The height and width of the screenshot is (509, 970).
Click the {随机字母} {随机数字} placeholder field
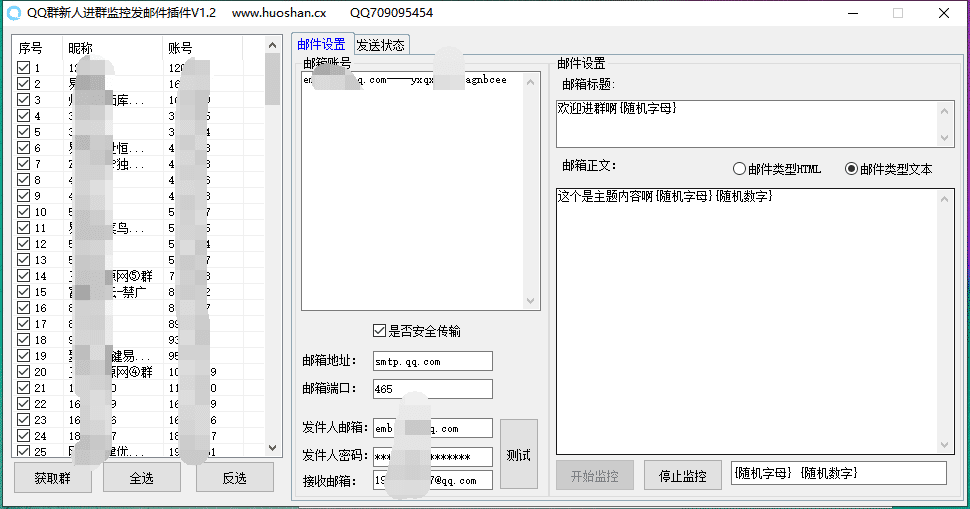[838, 473]
